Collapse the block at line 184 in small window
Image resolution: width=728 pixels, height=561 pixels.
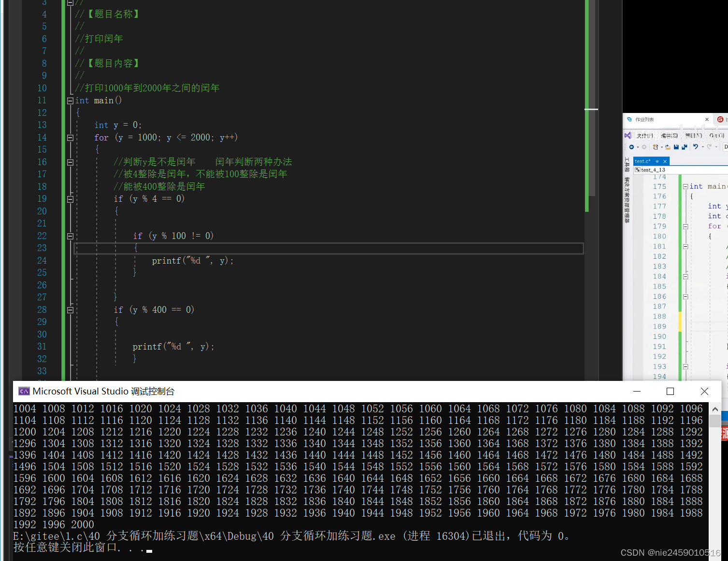(x=685, y=277)
